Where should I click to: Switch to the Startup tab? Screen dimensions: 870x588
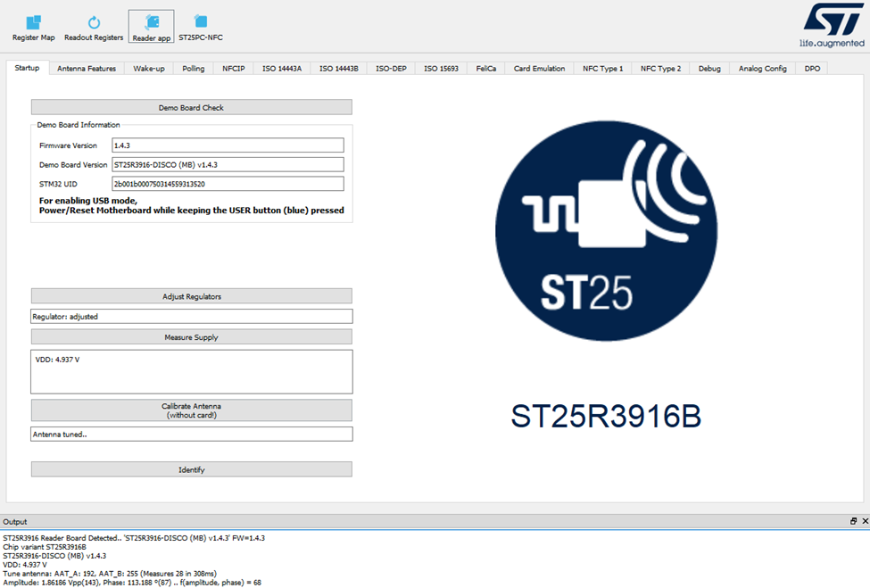point(27,68)
